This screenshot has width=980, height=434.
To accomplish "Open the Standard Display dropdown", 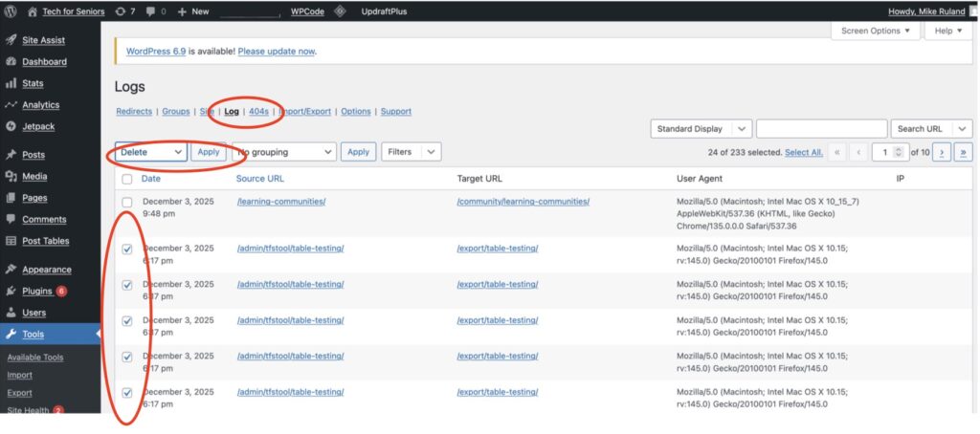I will (701, 129).
